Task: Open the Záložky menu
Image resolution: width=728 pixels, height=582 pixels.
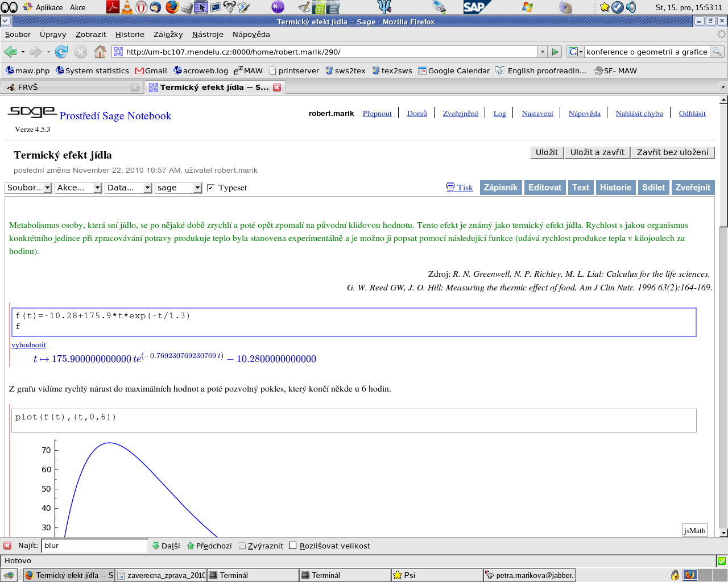Action: pyautogui.click(x=168, y=34)
